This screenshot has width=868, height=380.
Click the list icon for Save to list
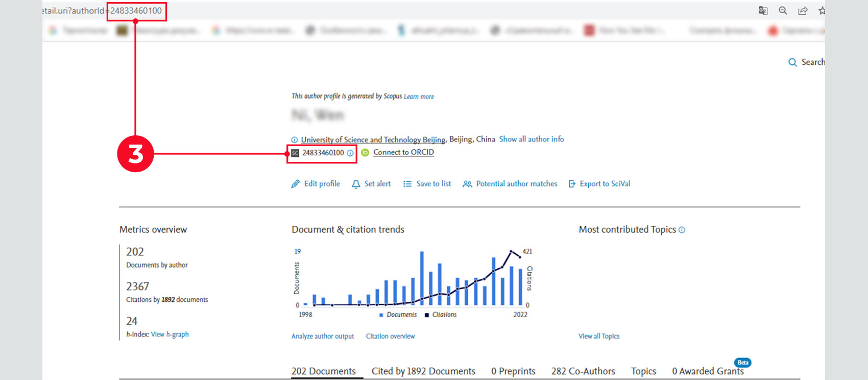[407, 184]
